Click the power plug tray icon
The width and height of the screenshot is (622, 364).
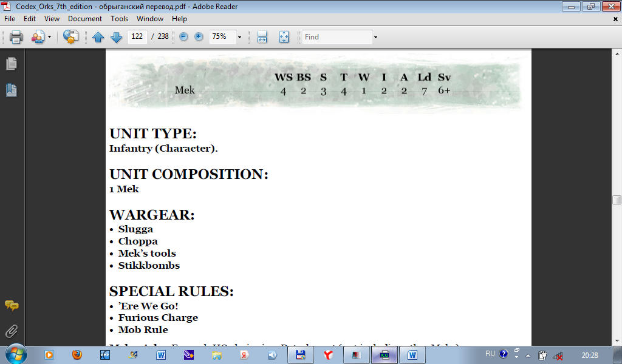542,356
